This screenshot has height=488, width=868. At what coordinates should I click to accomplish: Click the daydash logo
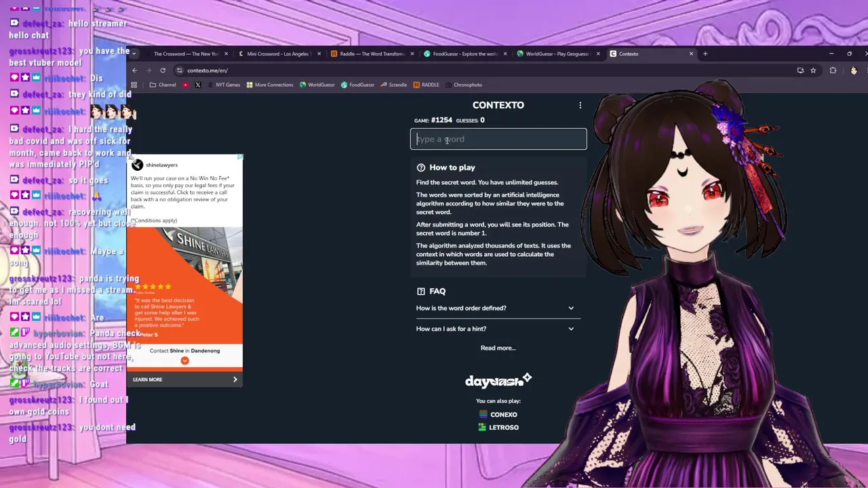pyautogui.click(x=498, y=380)
